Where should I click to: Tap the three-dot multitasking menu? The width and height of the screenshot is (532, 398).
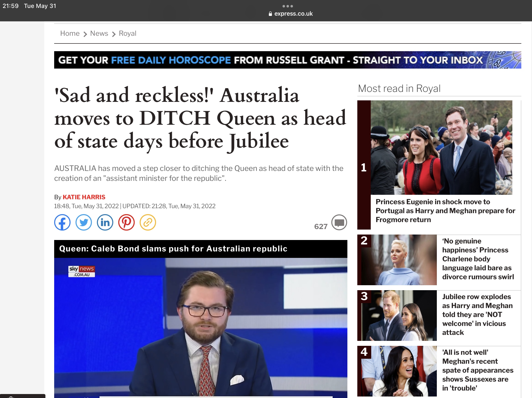[288, 6]
